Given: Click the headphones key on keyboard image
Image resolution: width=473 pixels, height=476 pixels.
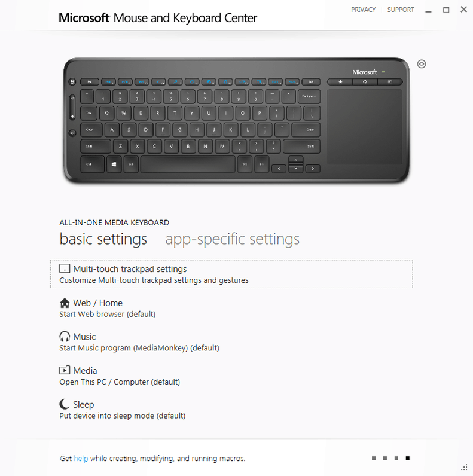Looking at the screenshot, I should [365, 82].
